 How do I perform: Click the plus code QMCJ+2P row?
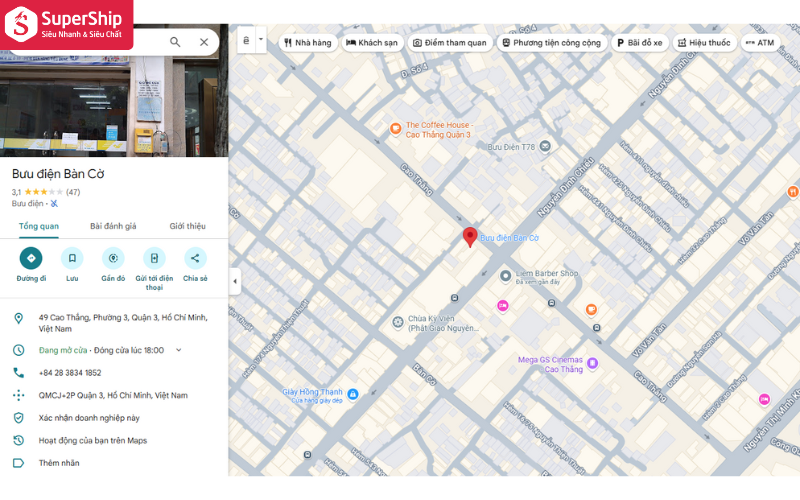click(114, 395)
